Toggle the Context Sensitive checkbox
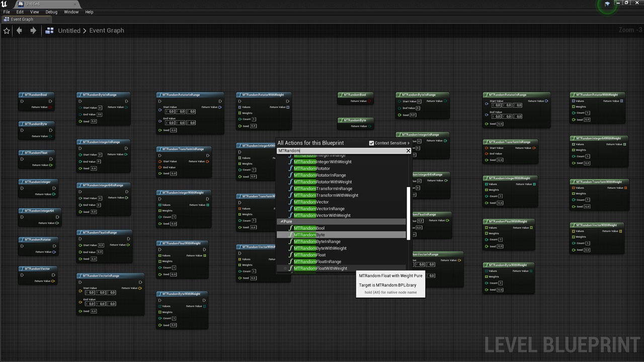 372,143
